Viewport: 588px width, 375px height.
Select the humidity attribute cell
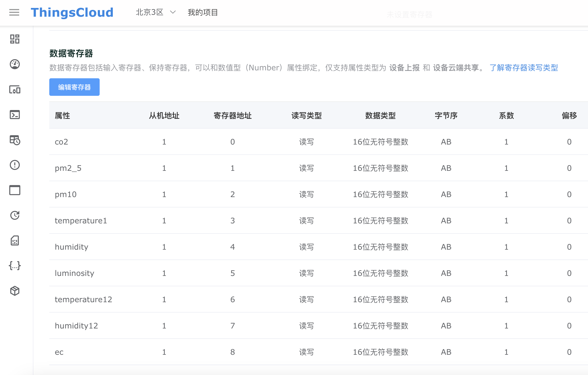pos(71,247)
